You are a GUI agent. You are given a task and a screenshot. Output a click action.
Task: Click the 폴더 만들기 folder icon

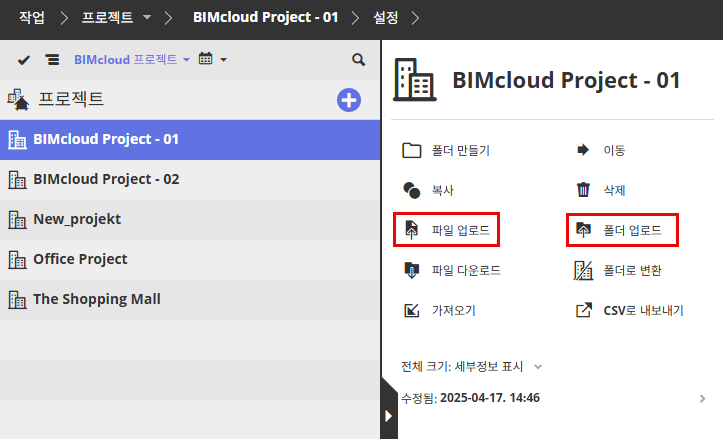pos(411,150)
